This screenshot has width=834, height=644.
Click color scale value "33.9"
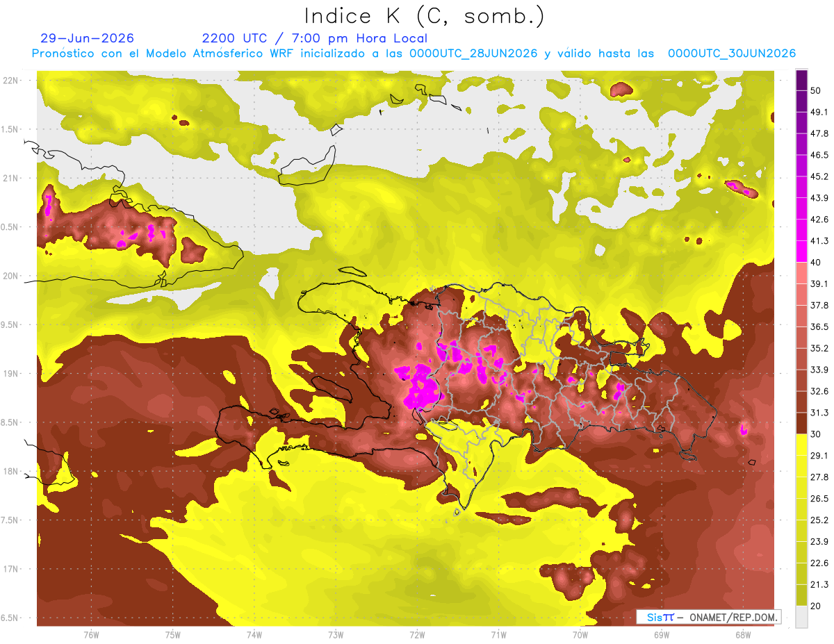[819, 370]
